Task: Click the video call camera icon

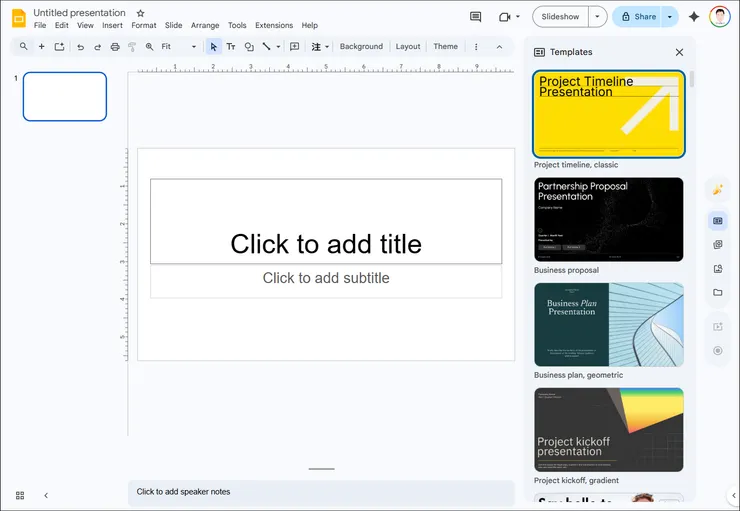Action: click(505, 17)
